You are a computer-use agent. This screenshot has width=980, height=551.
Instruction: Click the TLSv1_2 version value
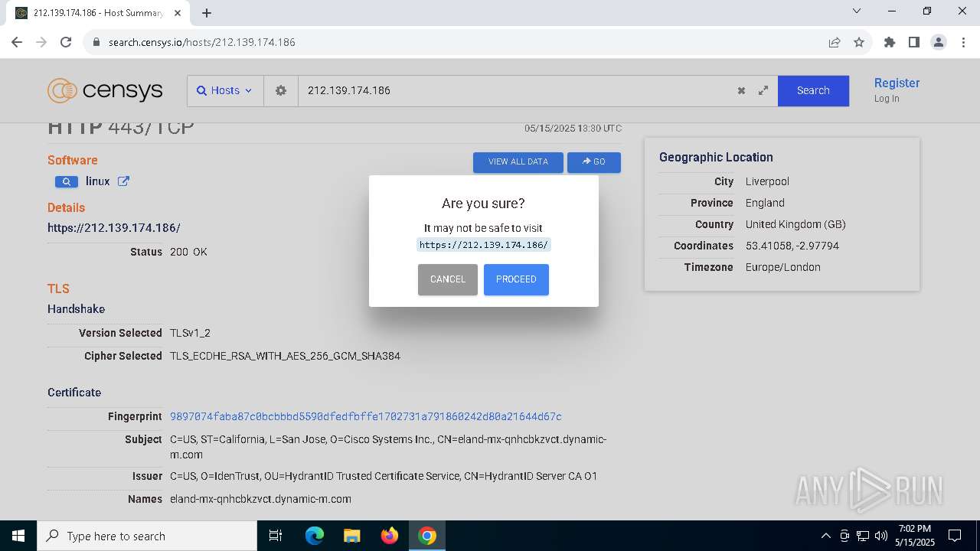190,333
